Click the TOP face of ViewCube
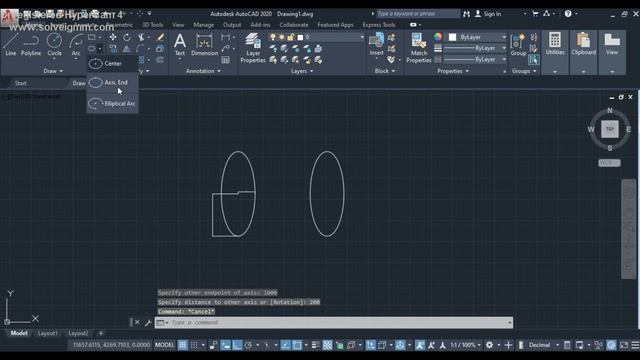This screenshot has height=360, width=640. click(x=610, y=129)
